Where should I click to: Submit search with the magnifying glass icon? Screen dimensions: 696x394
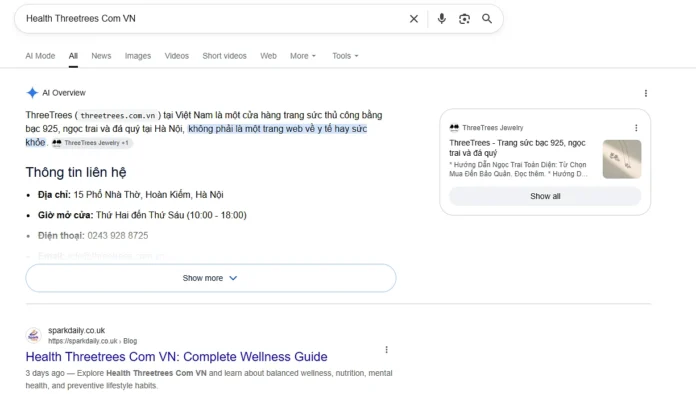click(487, 19)
